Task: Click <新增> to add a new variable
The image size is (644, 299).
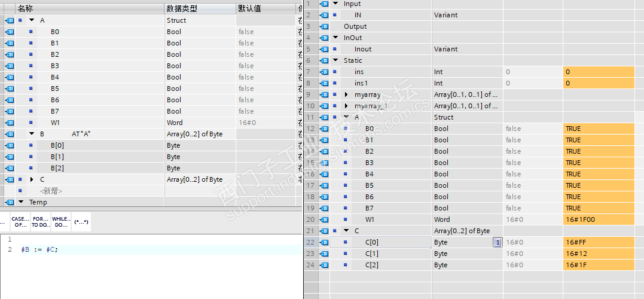Action: 51,191
